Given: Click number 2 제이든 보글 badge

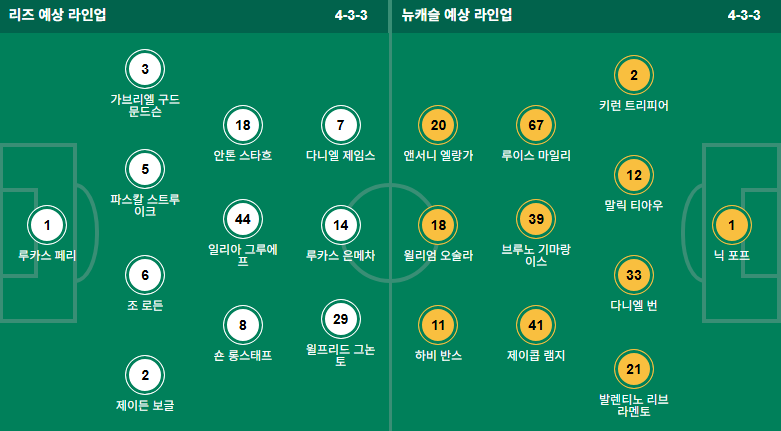Looking at the screenshot, I should tap(145, 375).
